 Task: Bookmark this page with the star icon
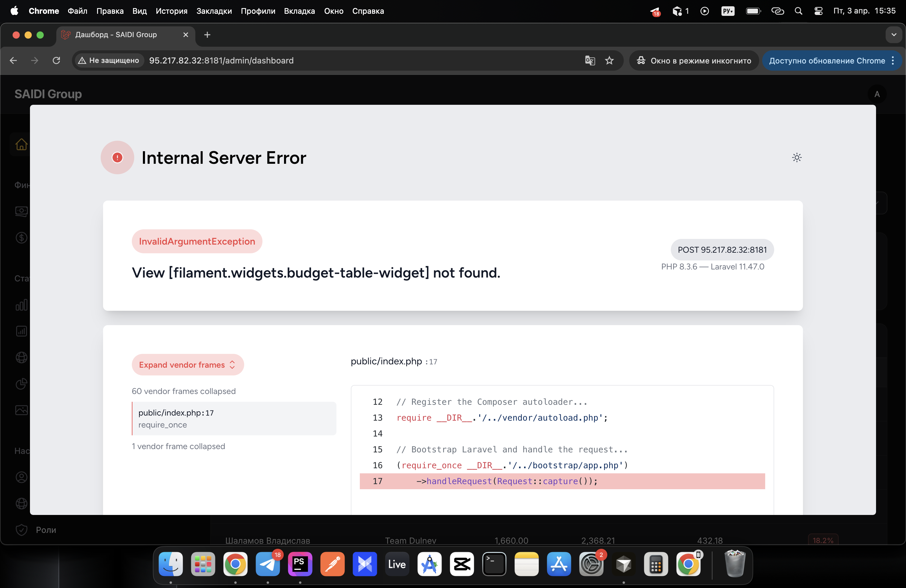(609, 60)
